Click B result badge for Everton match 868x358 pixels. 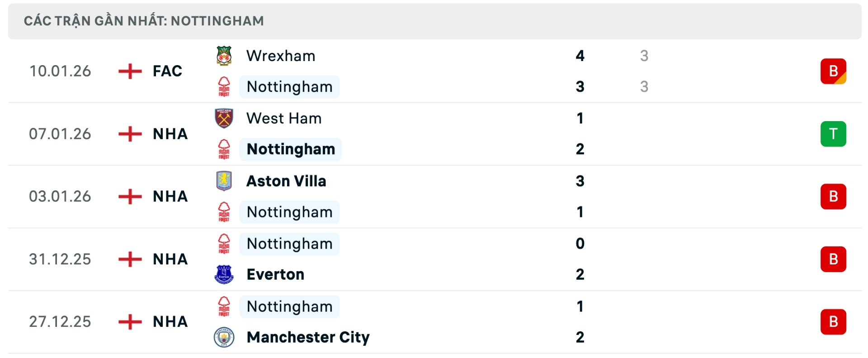coord(833,259)
